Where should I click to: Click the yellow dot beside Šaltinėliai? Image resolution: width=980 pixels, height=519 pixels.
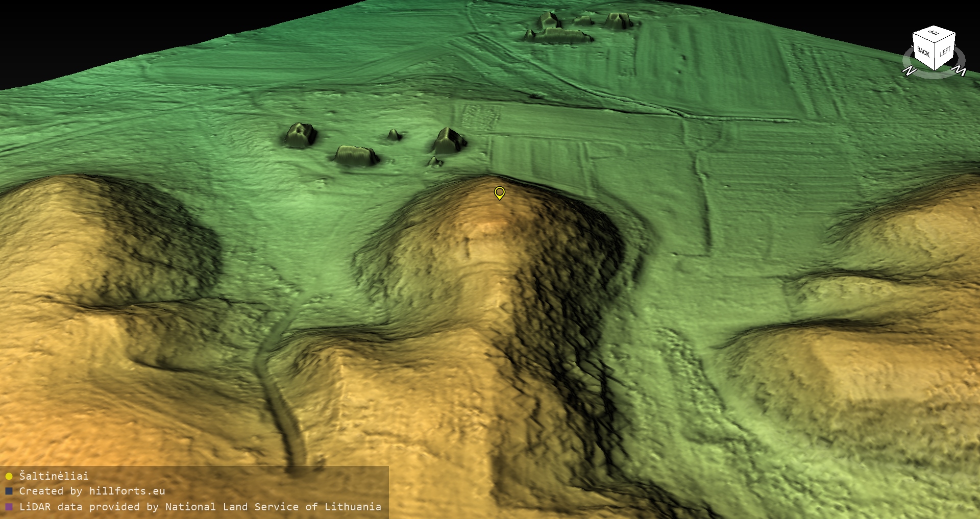click(9, 476)
